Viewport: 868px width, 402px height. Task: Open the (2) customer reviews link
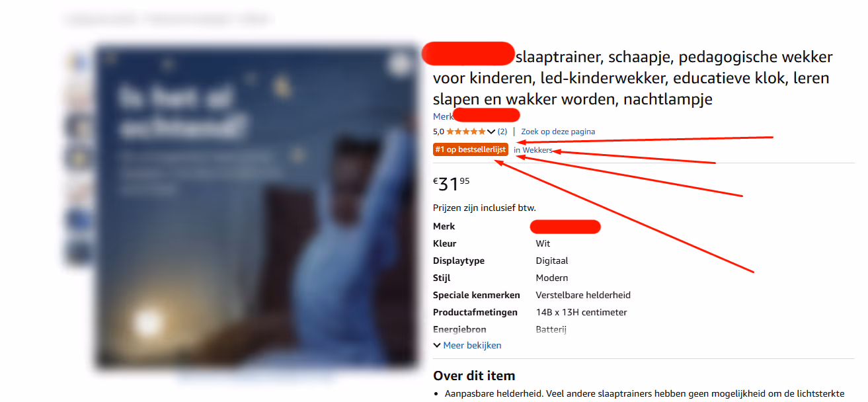click(502, 132)
